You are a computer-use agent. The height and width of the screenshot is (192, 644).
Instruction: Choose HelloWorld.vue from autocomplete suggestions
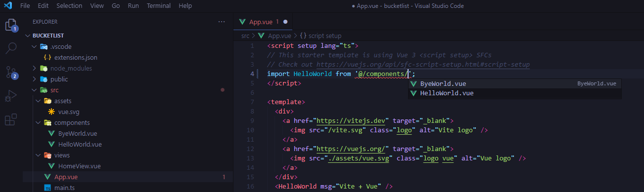click(514, 93)
